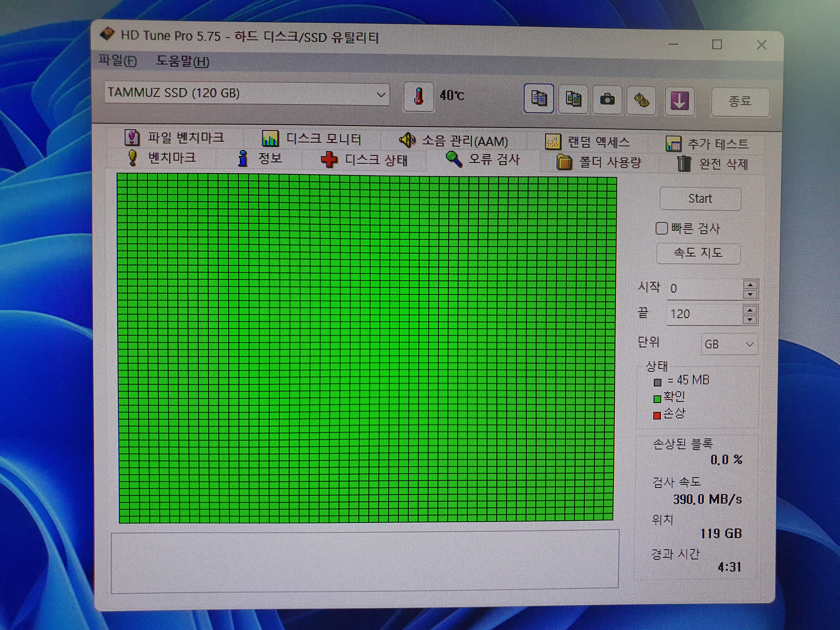
Task: Open the 소음 관리(AAM) tab
Action: (453, 141)
